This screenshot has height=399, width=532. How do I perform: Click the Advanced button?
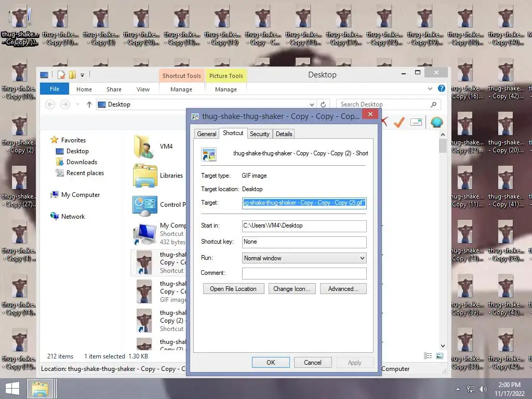click(343, 289)
